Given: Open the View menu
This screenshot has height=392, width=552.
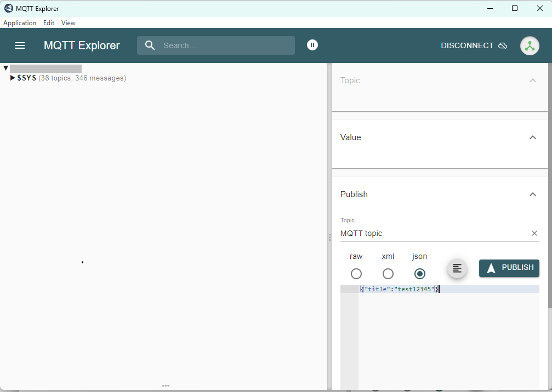Looking at the screenshot, I should pos(69,23).
